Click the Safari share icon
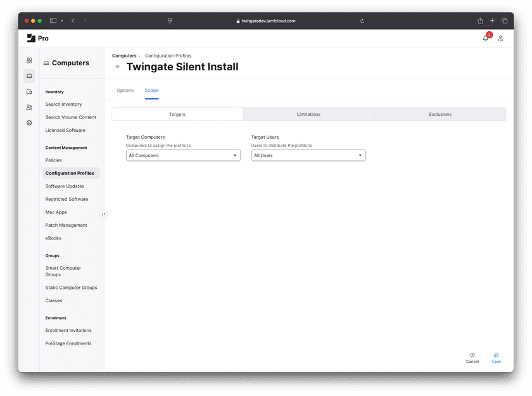The image size is (532, 396). coord(481,21)
